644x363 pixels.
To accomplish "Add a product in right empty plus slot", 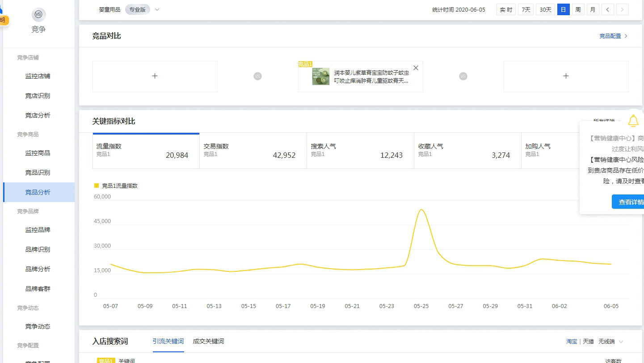I will point(566,76).
